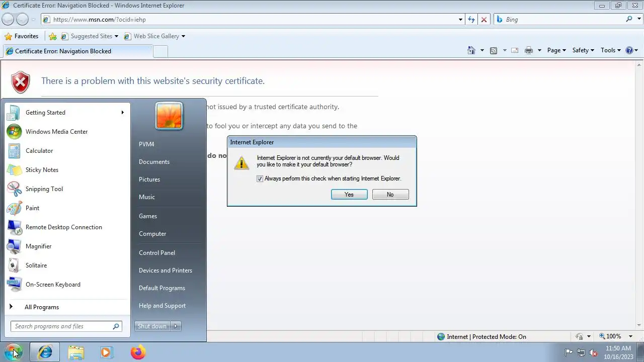The width and height of the screenshot is (644, 362).
Task: Click the RSS feeds icon
Action: pyautogui.click(x=494, y=50)
